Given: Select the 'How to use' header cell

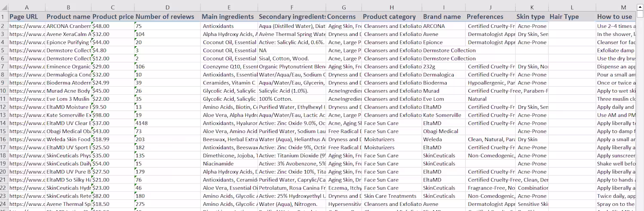Looking at the screenshot, I should [x=616, y=17].
